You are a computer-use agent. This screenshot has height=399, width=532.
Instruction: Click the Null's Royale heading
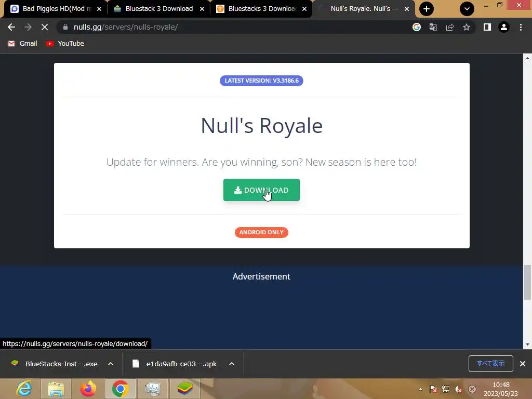click(262, 126)
